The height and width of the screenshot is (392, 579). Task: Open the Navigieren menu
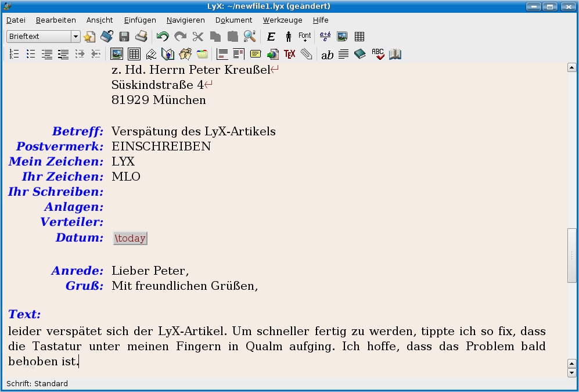[x=185, y=20]
